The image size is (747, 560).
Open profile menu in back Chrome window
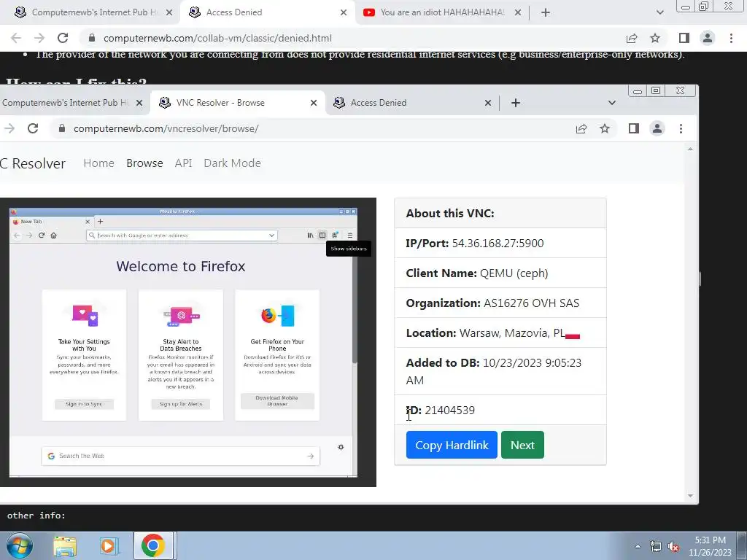pyautogui.click(x=708, y=38)
